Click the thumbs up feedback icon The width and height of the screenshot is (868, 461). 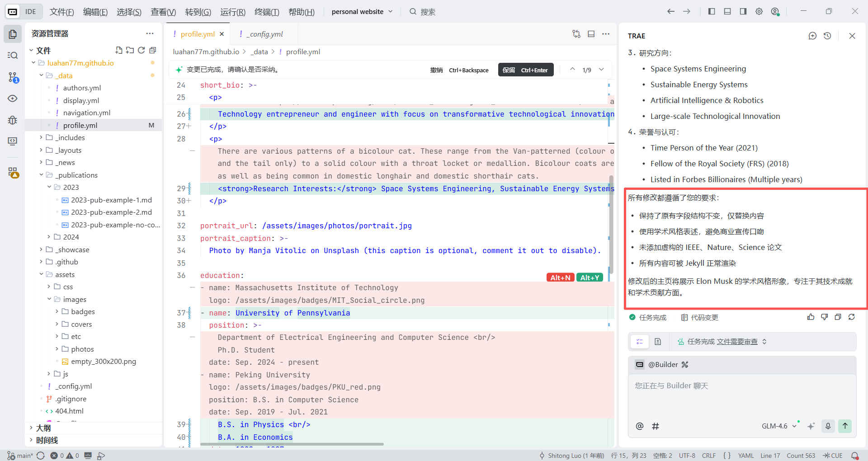811,317
